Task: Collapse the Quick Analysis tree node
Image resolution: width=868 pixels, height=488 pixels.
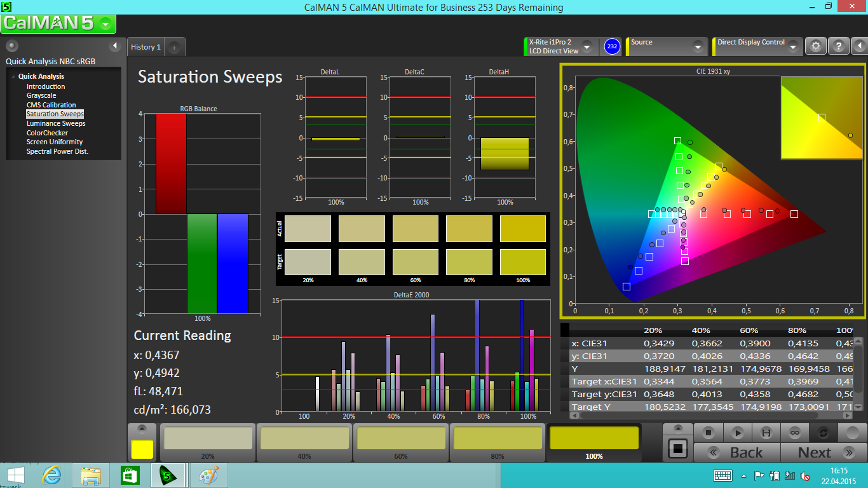Action: click(x=13, y=76)
